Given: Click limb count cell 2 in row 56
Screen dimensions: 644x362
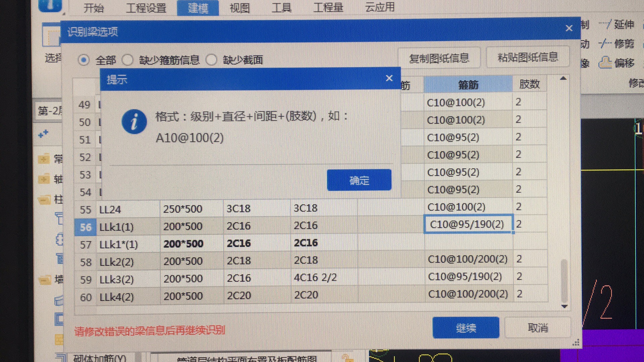Looking at the screenshot, I should coord(530,224).
